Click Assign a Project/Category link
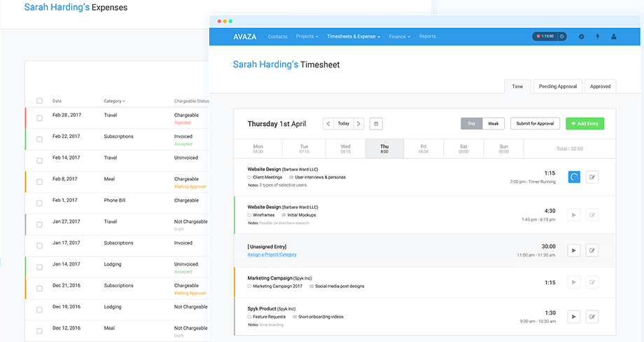The image size is (644, 342). click(x=272, y=254)
